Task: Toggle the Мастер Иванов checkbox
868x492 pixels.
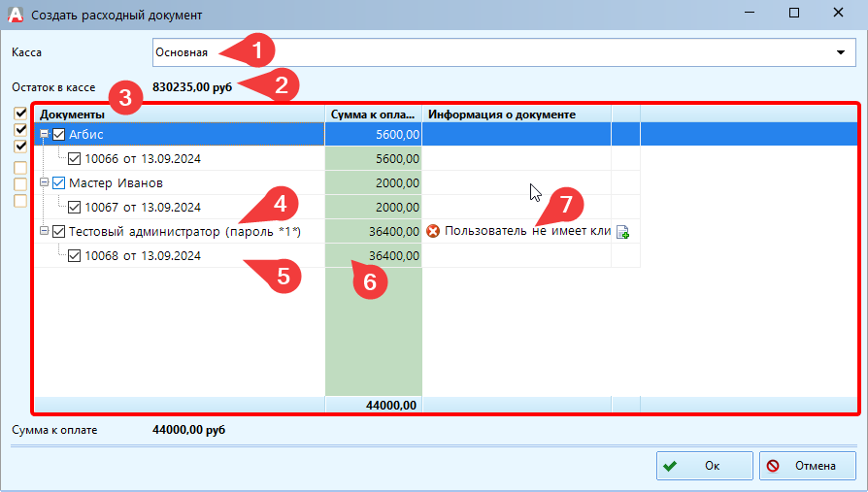Action: pyautogui.click(x=58, y=182)
